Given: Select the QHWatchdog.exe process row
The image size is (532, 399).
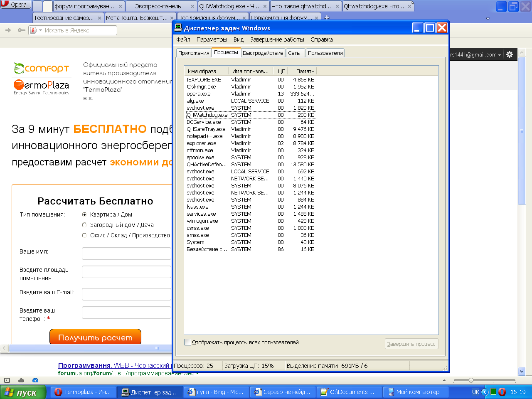Looking at the screenshot, I should 207,115.
